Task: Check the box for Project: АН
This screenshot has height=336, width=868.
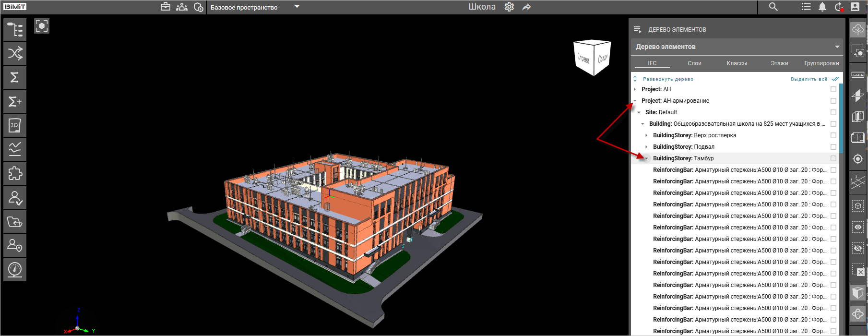Action: click(833, 89)
